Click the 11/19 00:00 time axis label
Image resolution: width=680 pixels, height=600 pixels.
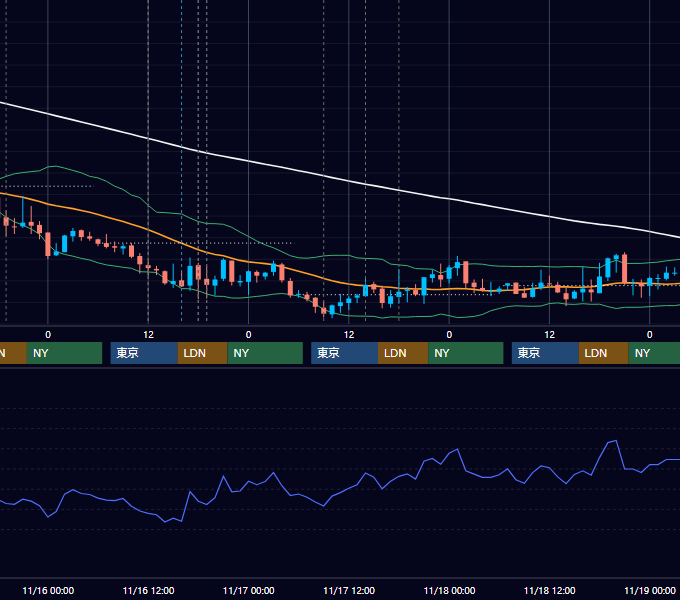[650, 590]
